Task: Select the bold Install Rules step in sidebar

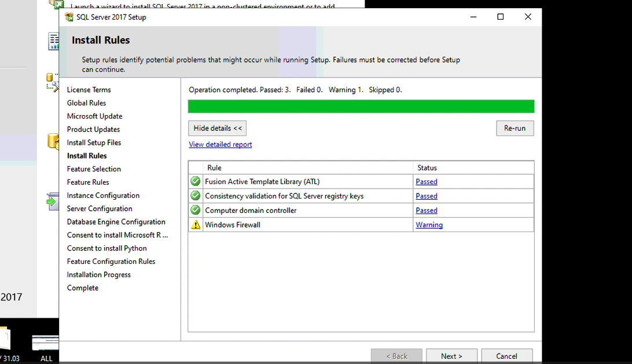Action: coord(87,156)
